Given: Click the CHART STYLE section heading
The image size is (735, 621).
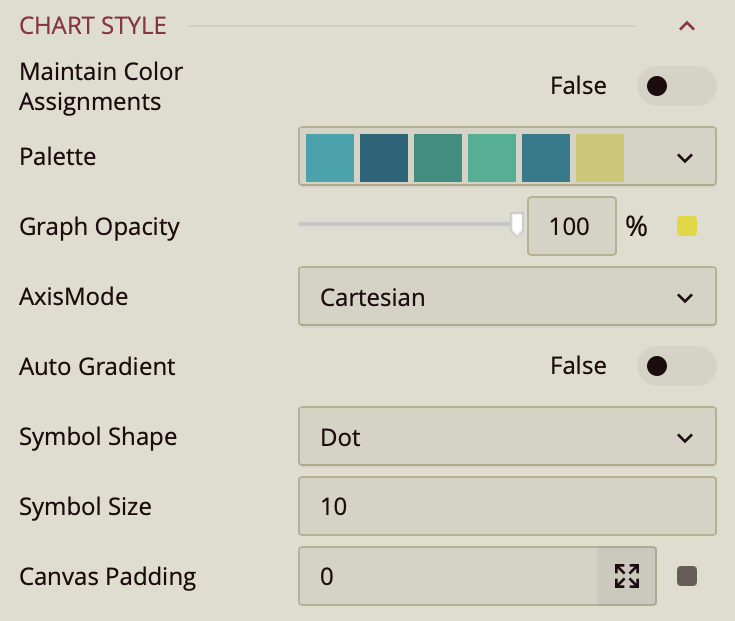Looking at the screenshot, I should (93, 26).
